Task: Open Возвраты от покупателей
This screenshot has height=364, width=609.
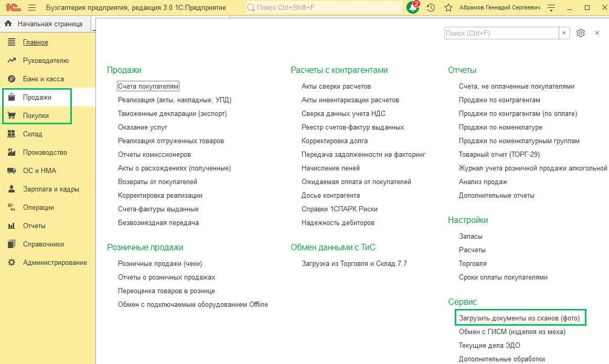Action: [x=158, y=182]
